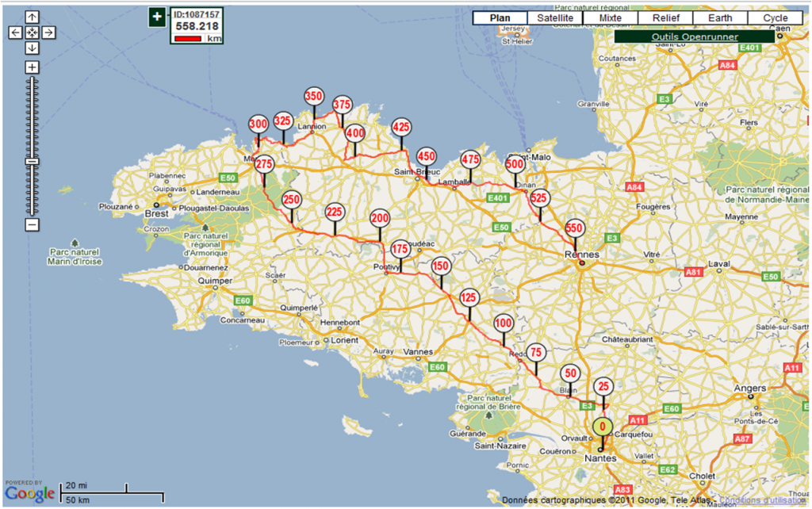Pan the map left with the left arrow
The image size is (812, 509).
[16, 33]
